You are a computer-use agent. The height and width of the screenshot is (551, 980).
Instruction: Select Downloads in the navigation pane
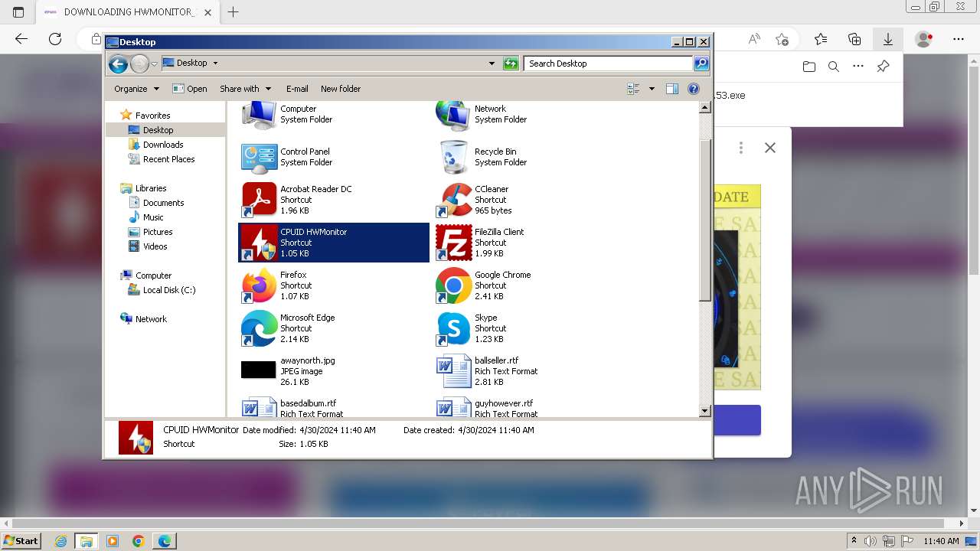coord(162,145)
